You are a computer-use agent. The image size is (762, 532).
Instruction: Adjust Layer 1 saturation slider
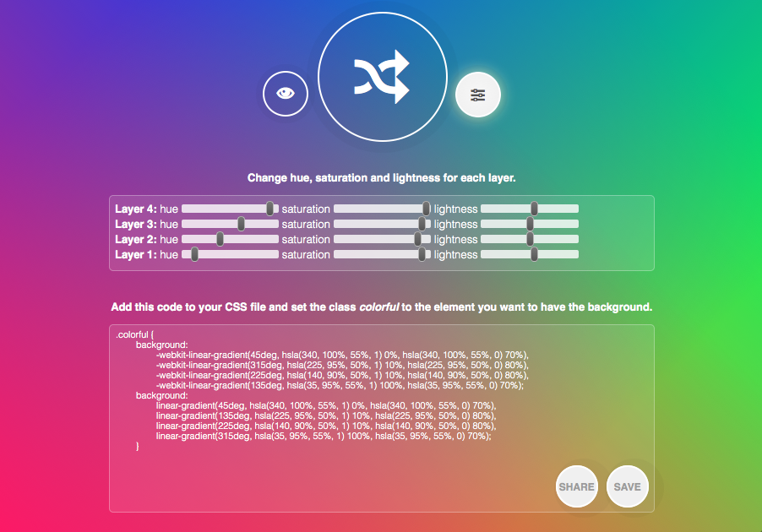click(x=382, y=254)
